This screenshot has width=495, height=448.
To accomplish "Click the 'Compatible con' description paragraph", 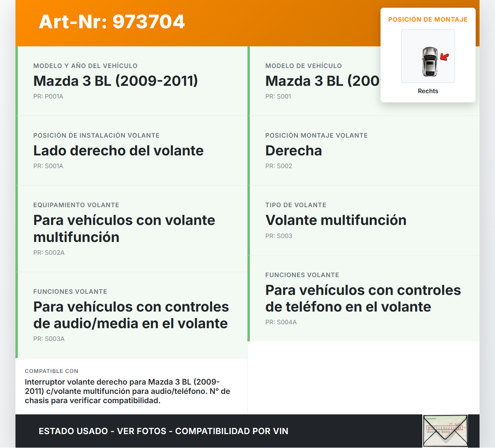I will pyautogui.click(x=128, y=391).
